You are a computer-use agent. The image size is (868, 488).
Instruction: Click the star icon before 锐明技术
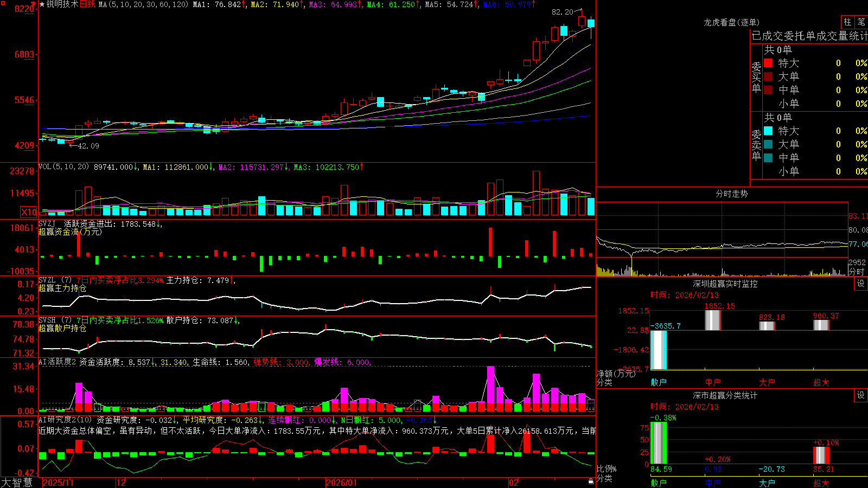(x=42, y=4)
